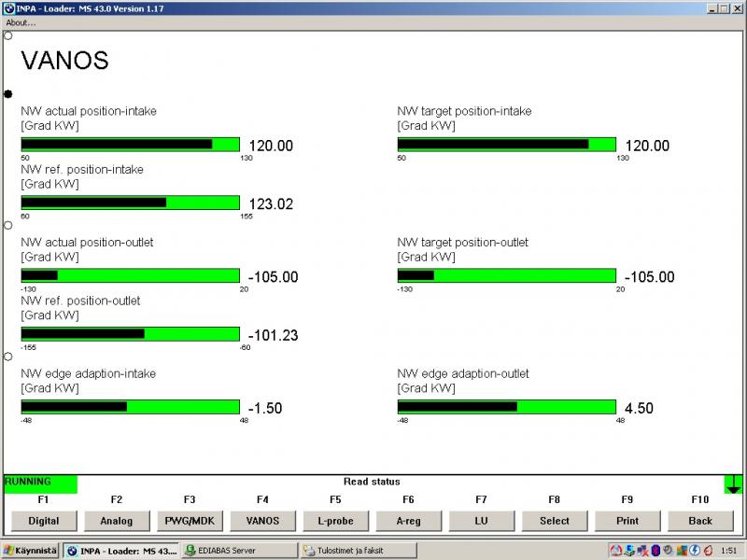747x560 pixels.
Task: Open the Käynnistä start menu
Action: click(30, 551)
